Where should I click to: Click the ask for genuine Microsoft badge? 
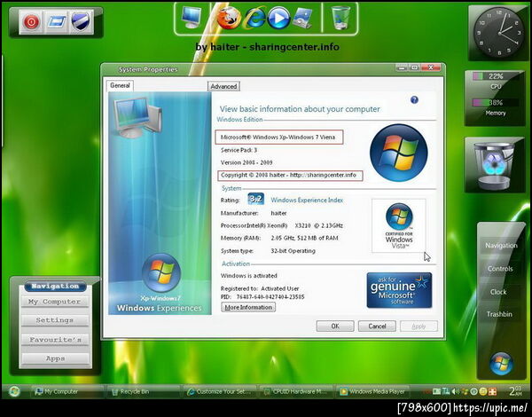[x=399, y=290]
